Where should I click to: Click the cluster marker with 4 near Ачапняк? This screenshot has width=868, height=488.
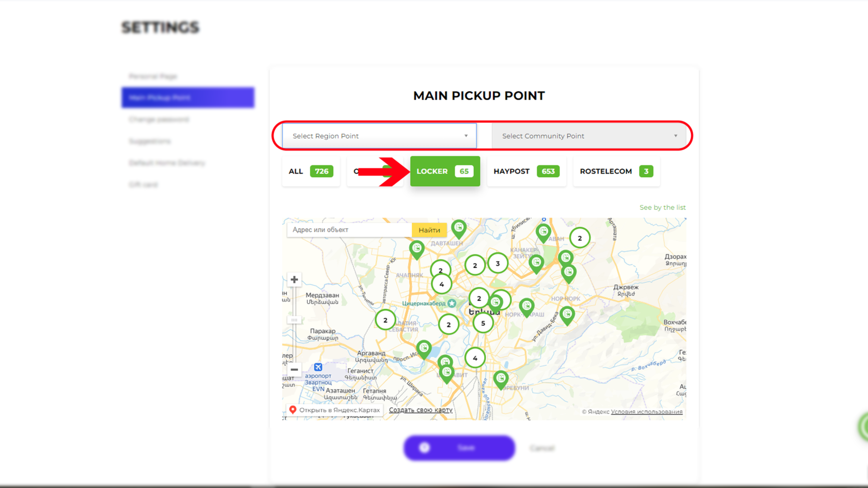pos(442,284)
